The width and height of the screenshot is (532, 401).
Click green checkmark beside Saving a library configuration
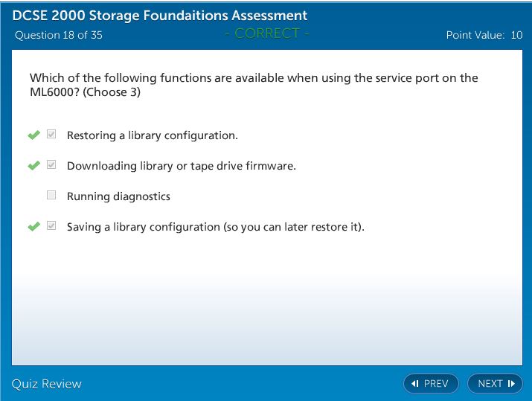coord(33,227)
